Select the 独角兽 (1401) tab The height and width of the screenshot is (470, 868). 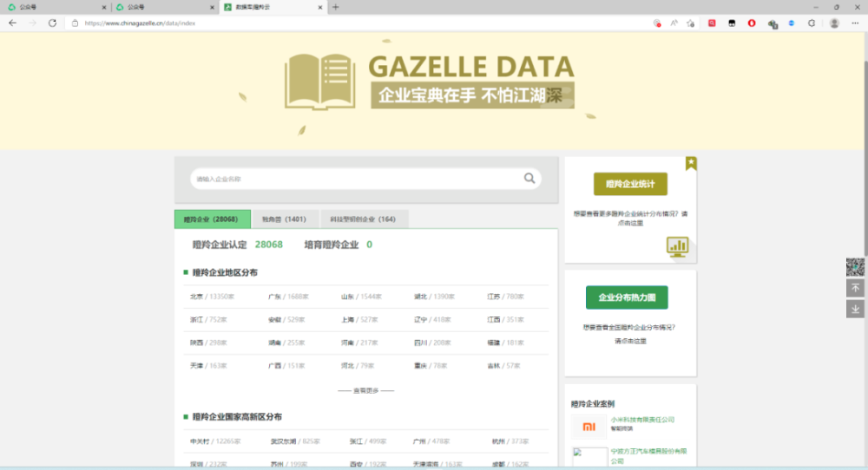pos(285,219)
